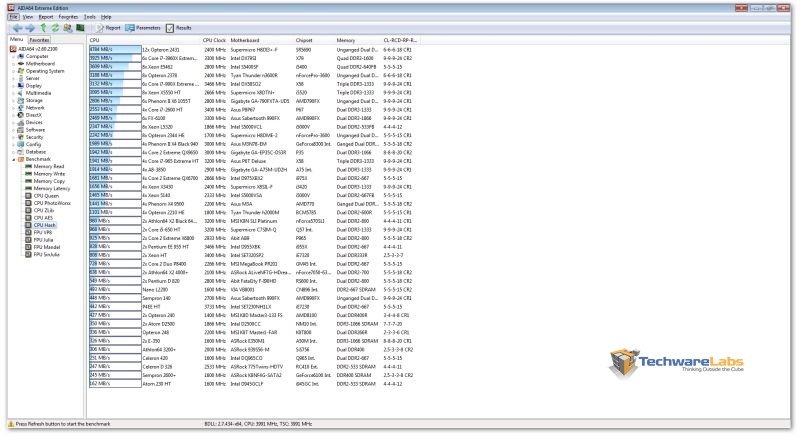800x437 pixels.
Task: Collapse the Benchmark tree node arrow
Action: pos(14,159)
